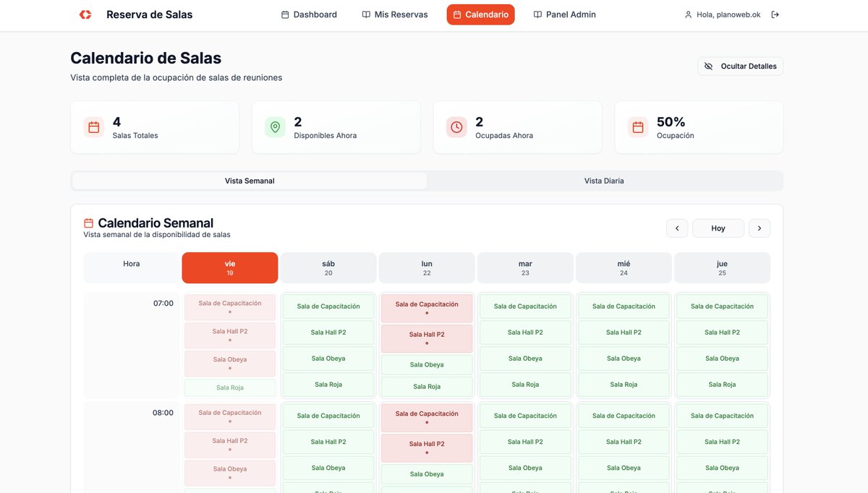Click the 08:00 hour label
Screen dimensions: 868x493
(x=163, y=413)
